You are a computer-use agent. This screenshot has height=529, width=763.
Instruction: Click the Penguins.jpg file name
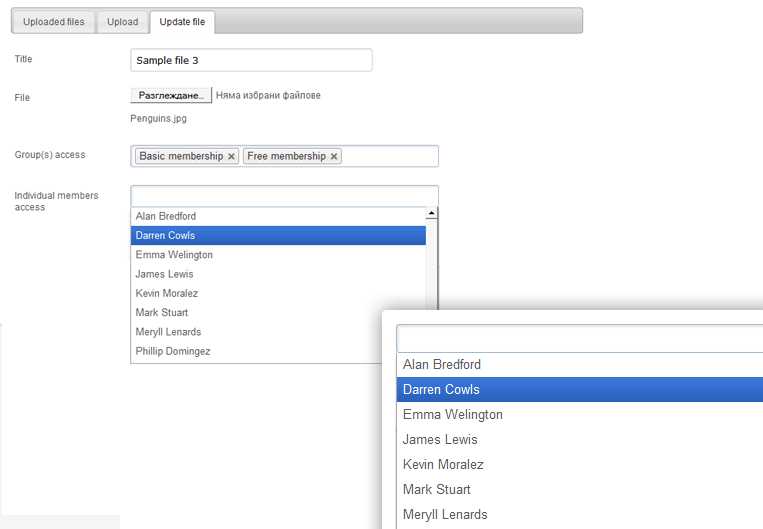158,118
